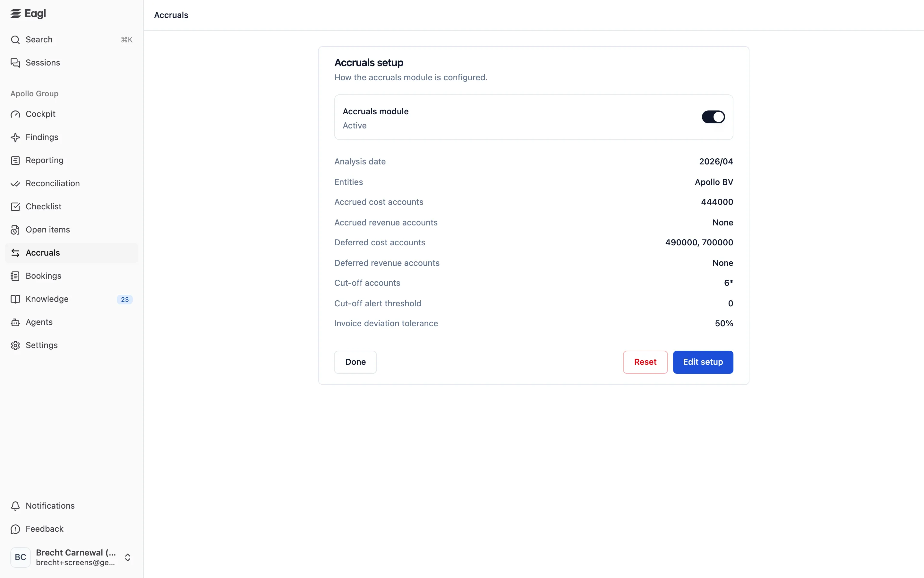The image size is (924, 578).
Task: Click the Cockpit gauge icon
Action: coord(15,114)
